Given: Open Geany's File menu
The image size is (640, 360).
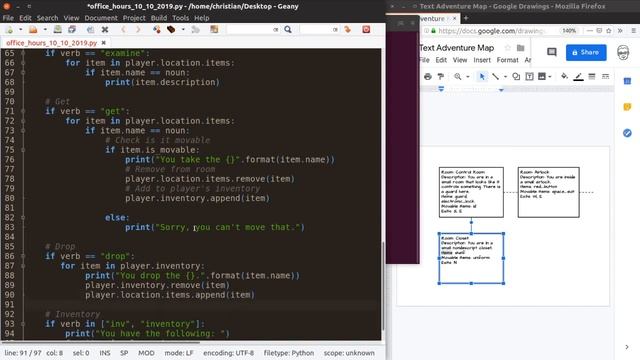Looking at the screenshot, I should [8, 18].
